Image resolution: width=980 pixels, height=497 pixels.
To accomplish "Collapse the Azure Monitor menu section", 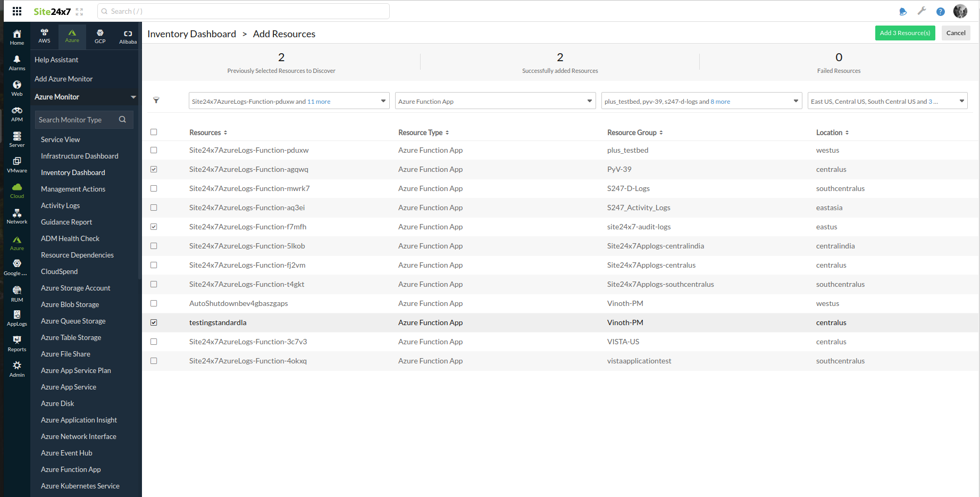I will click(133, 97).
